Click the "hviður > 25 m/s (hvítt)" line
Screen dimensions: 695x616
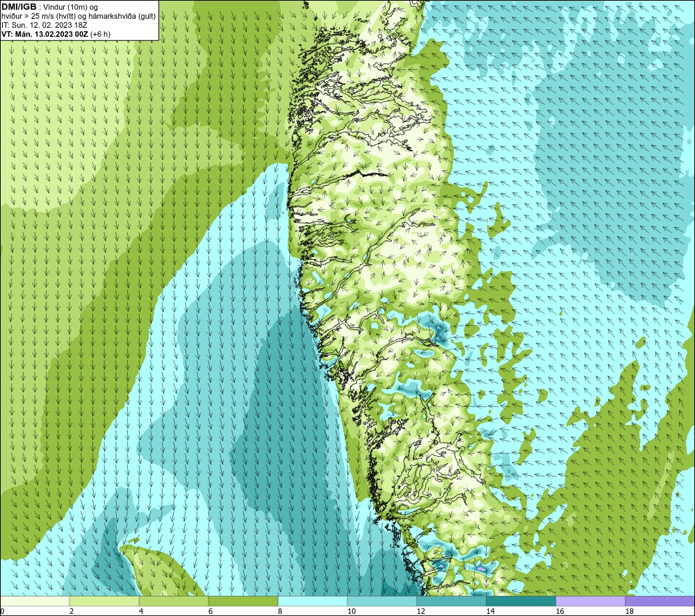38,17
